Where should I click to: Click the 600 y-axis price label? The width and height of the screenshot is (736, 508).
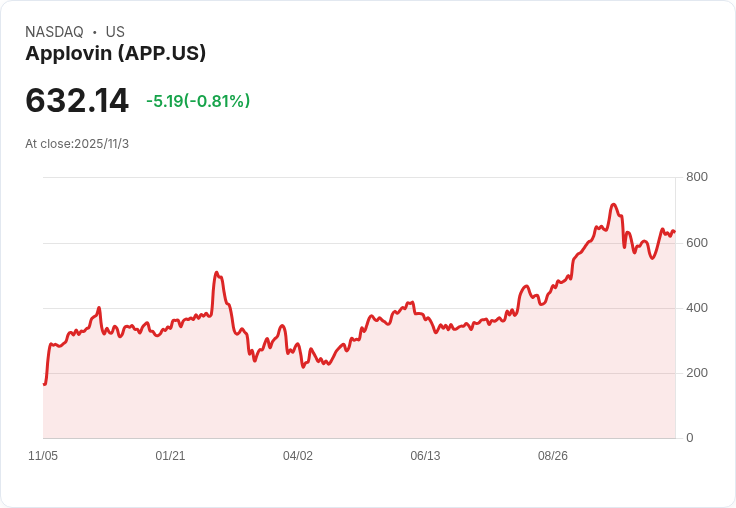point(696,243)
